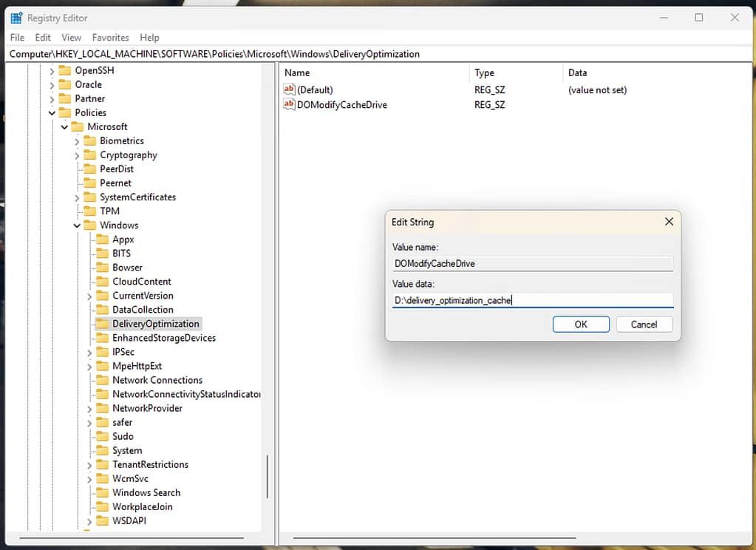Open the View menu
The image size is (756, 550).
tap(71, 37)
